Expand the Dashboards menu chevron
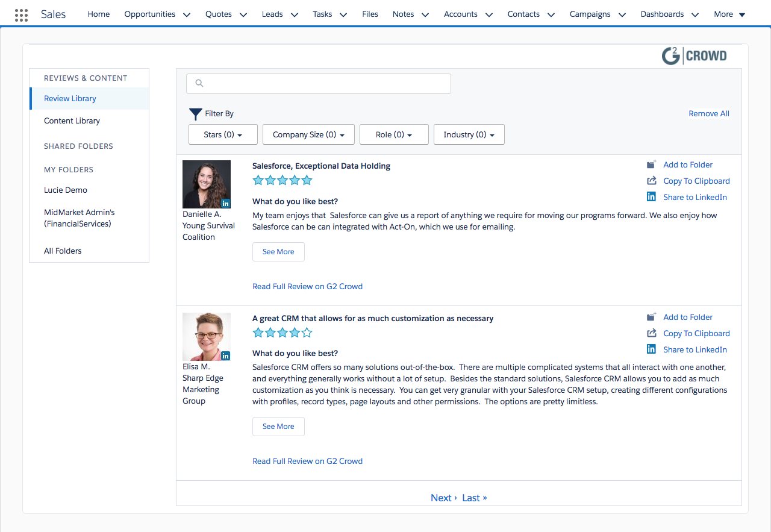The width and height of the screenshot is (771, 532). pyautogui.click(x=695, y=14)
